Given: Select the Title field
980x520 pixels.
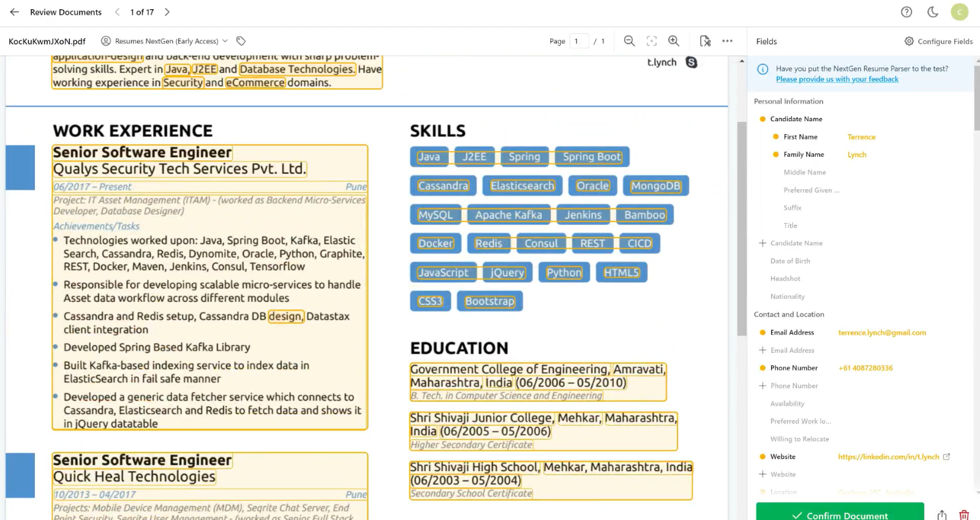Looking at the screenshot, I should tap(790, 225).
